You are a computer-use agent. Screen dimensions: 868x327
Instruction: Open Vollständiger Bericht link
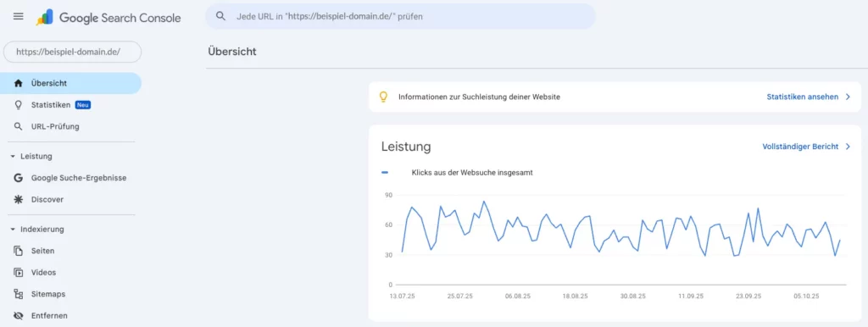(x=800, y=147)
